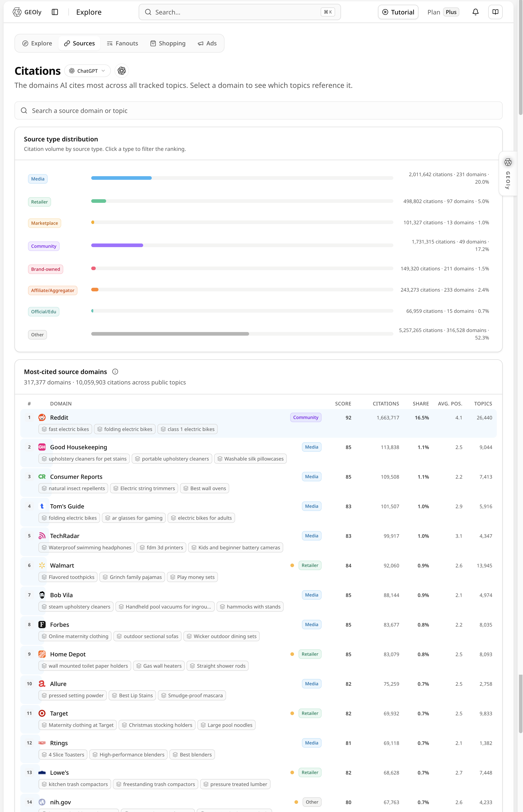523x812 pixels.
Task: Sort by the SCORE column header
Action: point(343,403)
